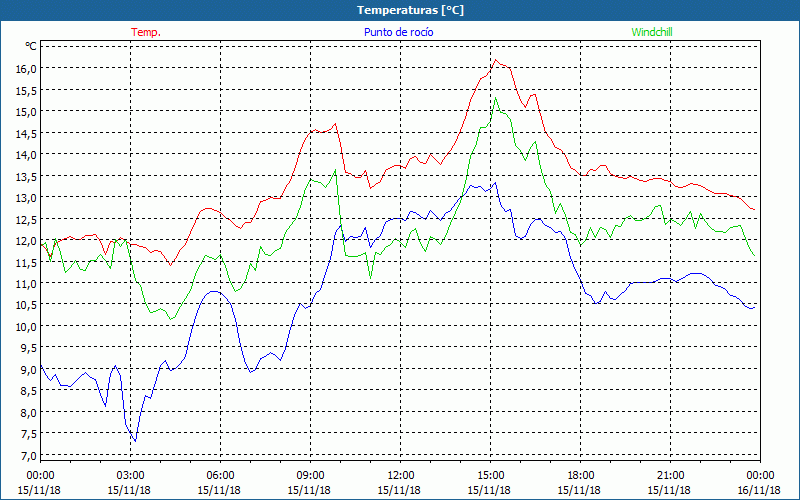
Task: Click the '10,0' y-axis value
Action: click(27, 326)
